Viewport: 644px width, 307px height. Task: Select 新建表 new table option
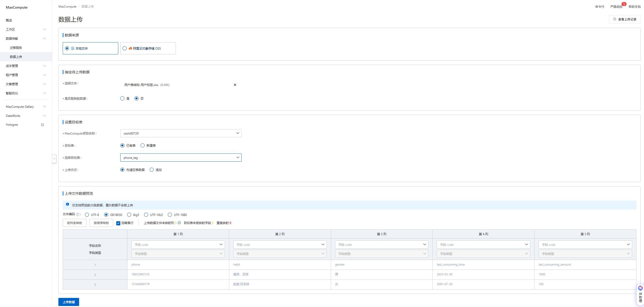pos(143,145)
